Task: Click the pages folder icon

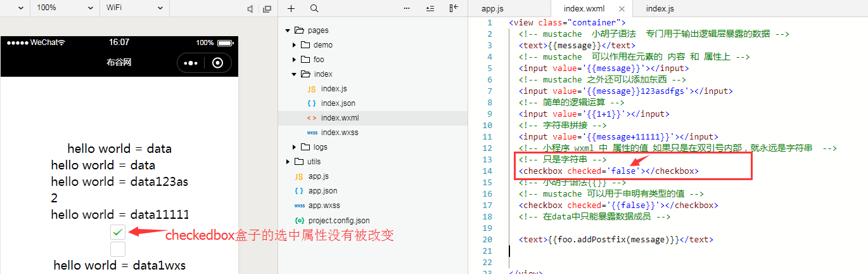Action: [x=299, y=30]
